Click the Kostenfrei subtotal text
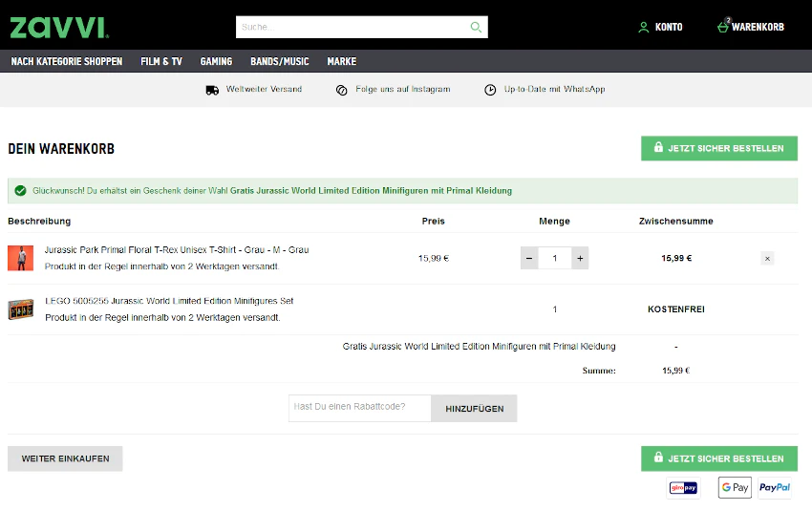Screen dimensions: 812x511 coord(675,309)
